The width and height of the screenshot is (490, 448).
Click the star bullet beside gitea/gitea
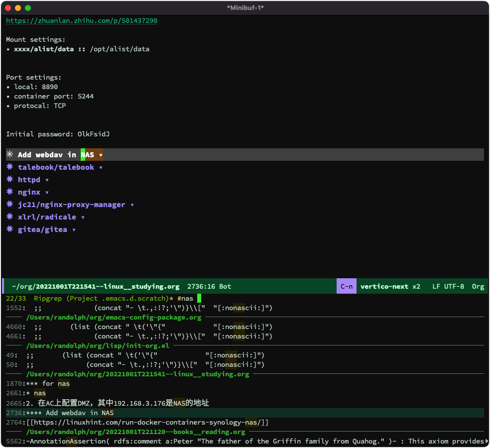9,229
